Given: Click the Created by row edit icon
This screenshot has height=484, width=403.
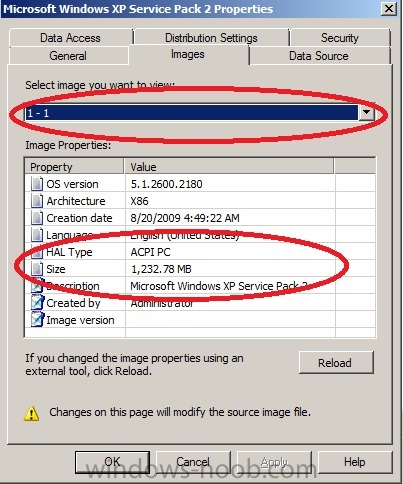Looking at the screenshot, I should (37, 302).
